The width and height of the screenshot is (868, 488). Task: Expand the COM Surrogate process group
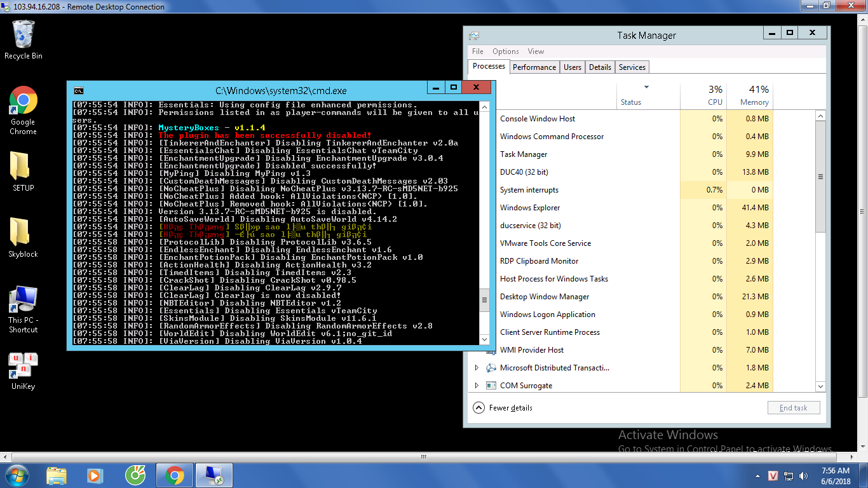(x=477, y=386)
